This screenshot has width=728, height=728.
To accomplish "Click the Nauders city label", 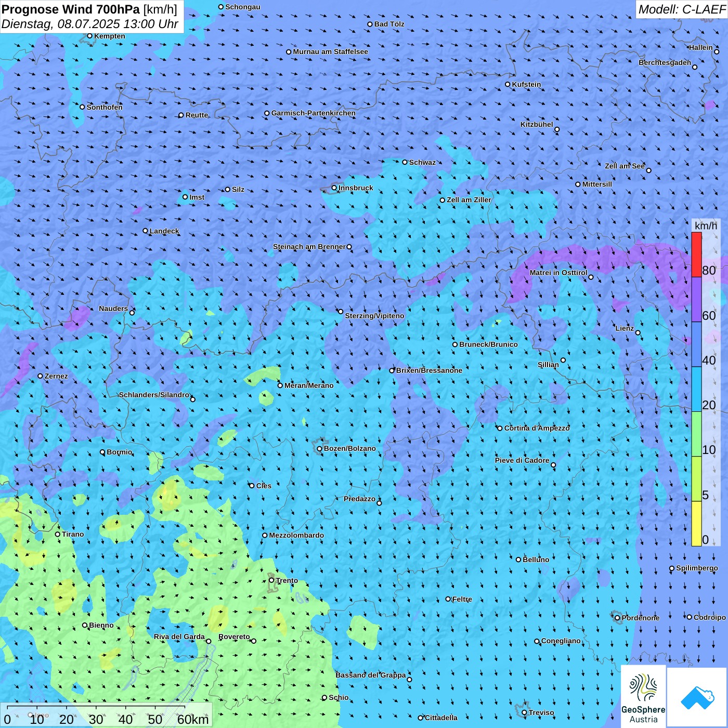I will pyautogui.click(x=113, y=308).
